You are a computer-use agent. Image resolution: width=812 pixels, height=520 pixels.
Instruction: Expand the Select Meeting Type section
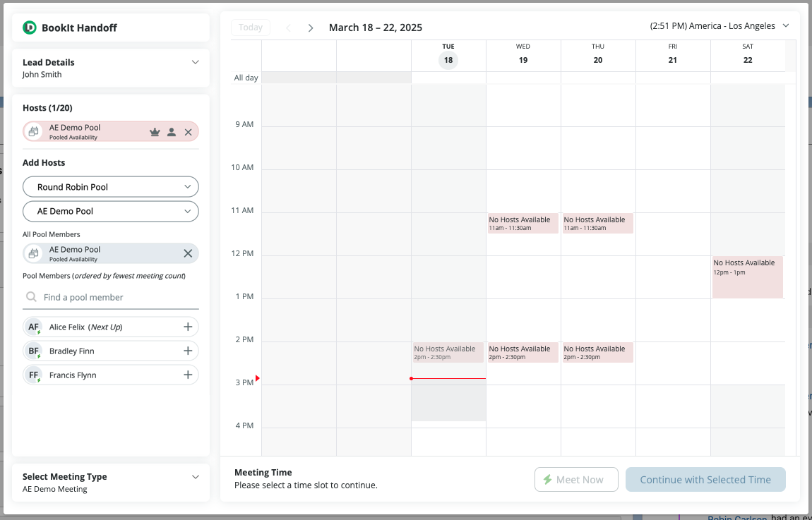(x=196, y=477)
